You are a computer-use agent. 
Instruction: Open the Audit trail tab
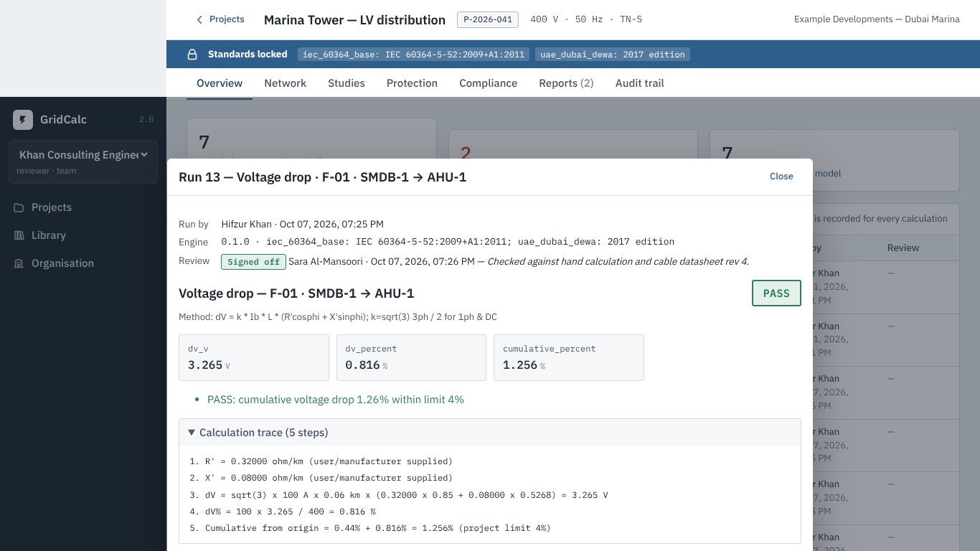[x=640, y=83]
